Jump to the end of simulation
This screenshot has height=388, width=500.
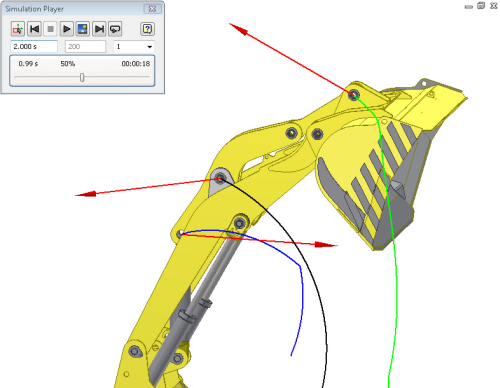click(99, 29)
